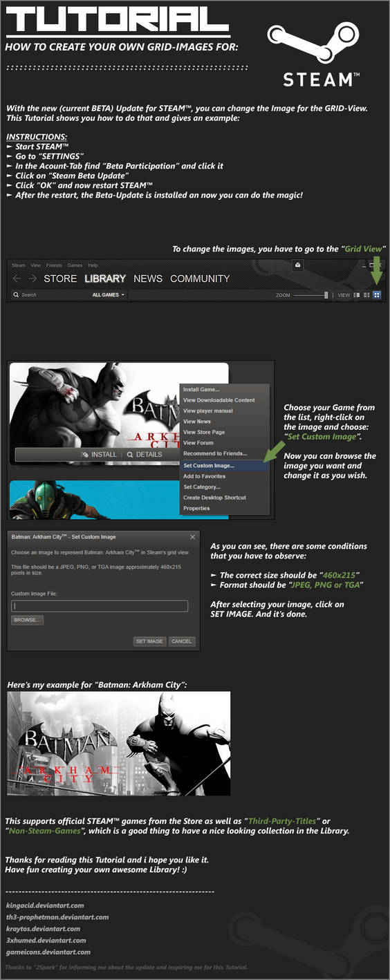Click gameicons.deviantart.com
The image size is (390, 980).
[48, 952]
